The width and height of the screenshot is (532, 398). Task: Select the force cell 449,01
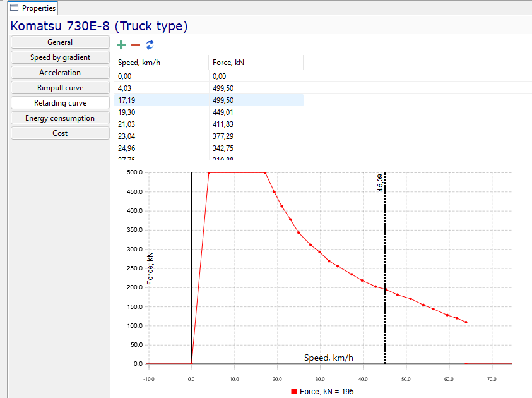point(256,112)
